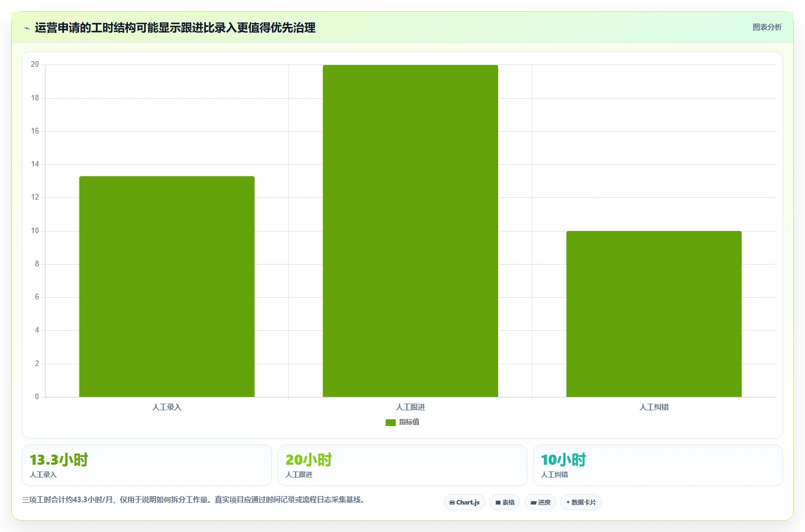Click the 人工跟进 bar in chart
Viewport: 805px width, 532px height.
[410, 231]
